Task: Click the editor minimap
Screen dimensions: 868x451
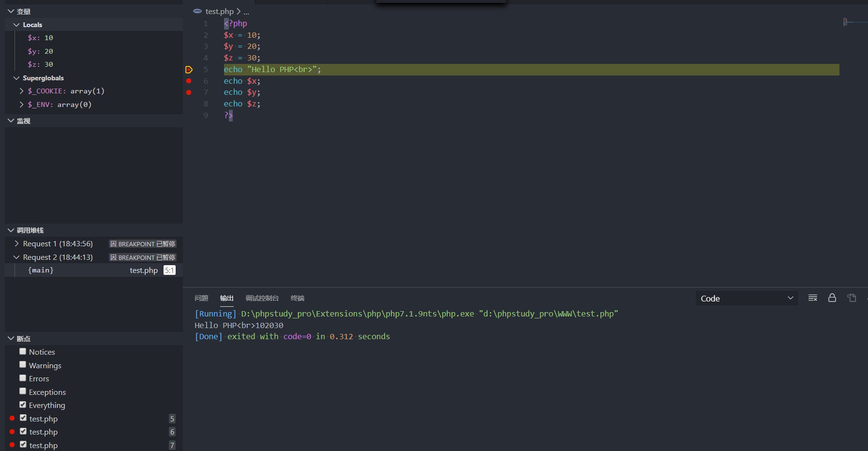Action: 855,22
